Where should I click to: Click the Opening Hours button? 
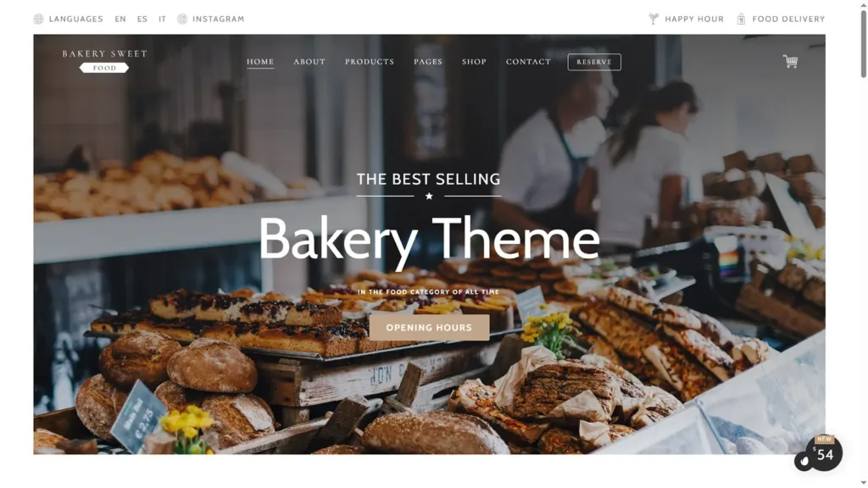[x=429, y=328]
